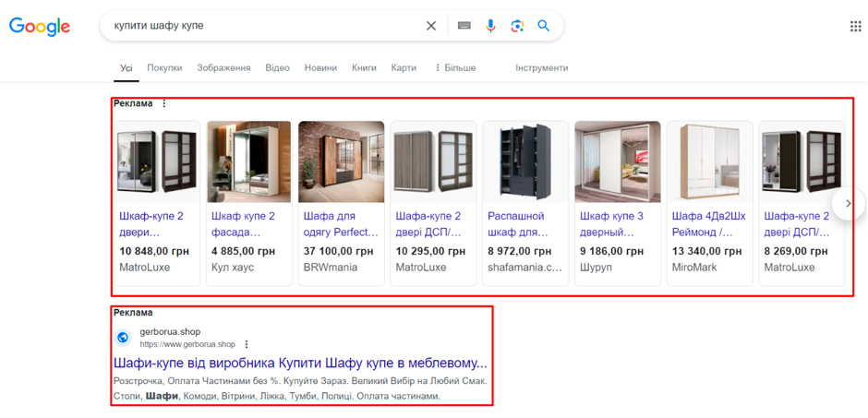Screen dimensions: 868x418
Task: Open Кул хаус wardrobe product image
Action: coord(249,161)
